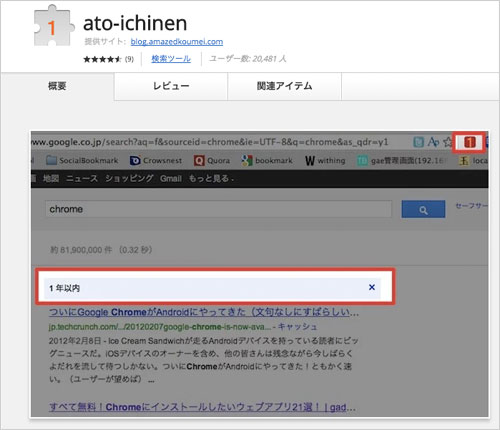Image resolution: width=500 pixels, height=430 pixels.
Task: Click the teal page icon left of Ap
Action: click(418, 142)
